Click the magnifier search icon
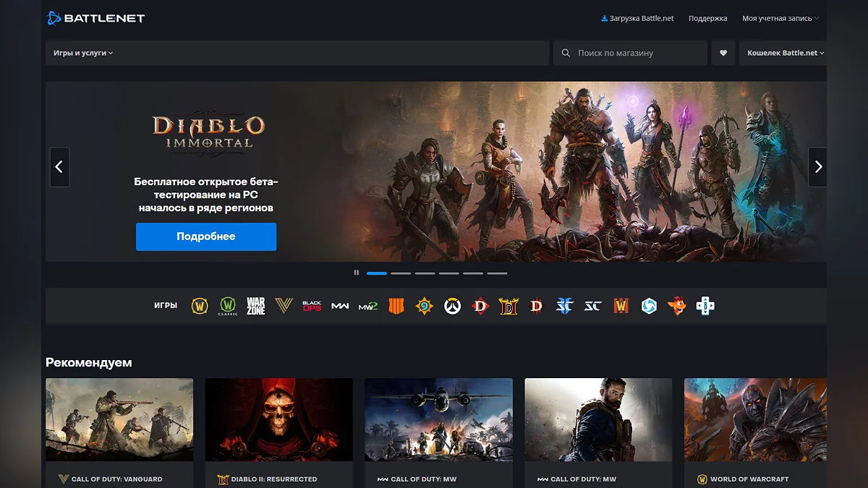The image size is (868, 488). click(x=566, y=53)
